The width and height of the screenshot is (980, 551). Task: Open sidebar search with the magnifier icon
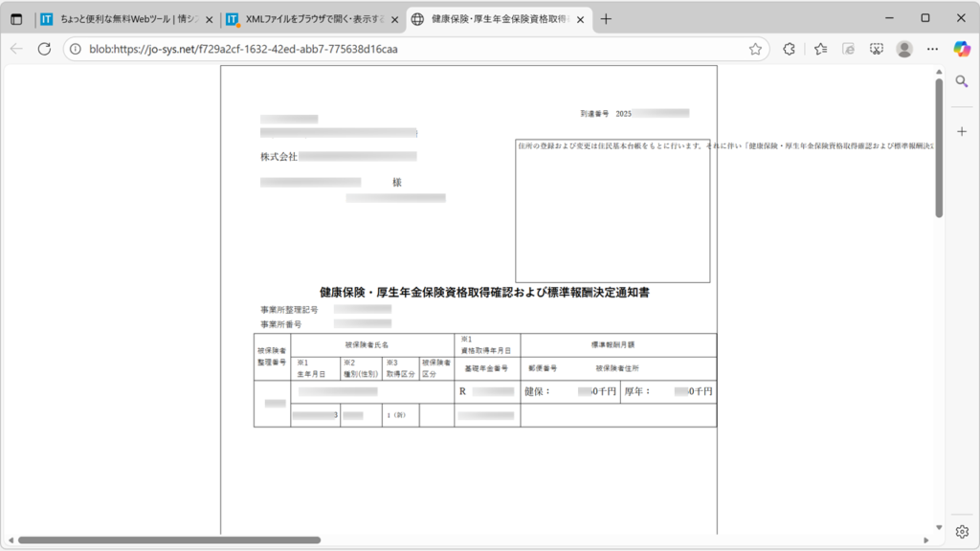coord(962,81)
